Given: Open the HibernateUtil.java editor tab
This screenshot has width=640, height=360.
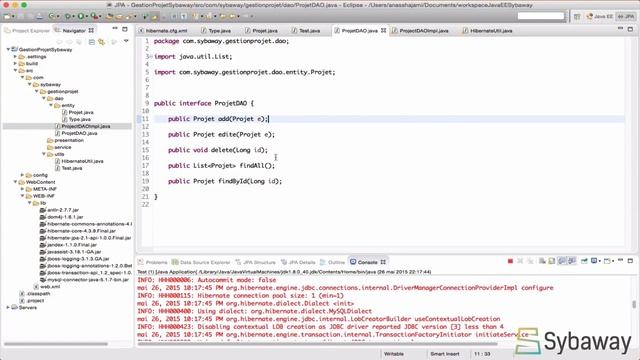Looking at the screenshot, I should tap(487, 31).
